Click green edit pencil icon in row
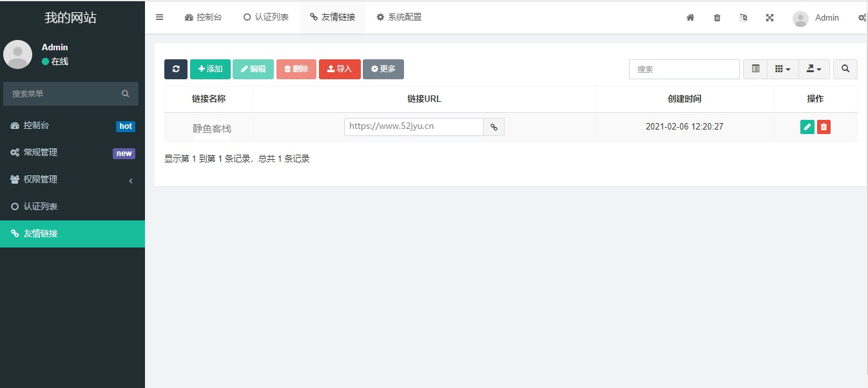Image resolution: width=868 pixels, height=388 pixels. pos(807,127)
